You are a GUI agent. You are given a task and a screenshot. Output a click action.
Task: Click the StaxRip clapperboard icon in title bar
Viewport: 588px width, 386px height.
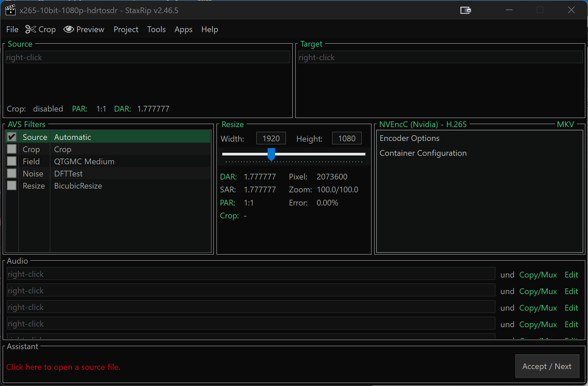(10, 10)
